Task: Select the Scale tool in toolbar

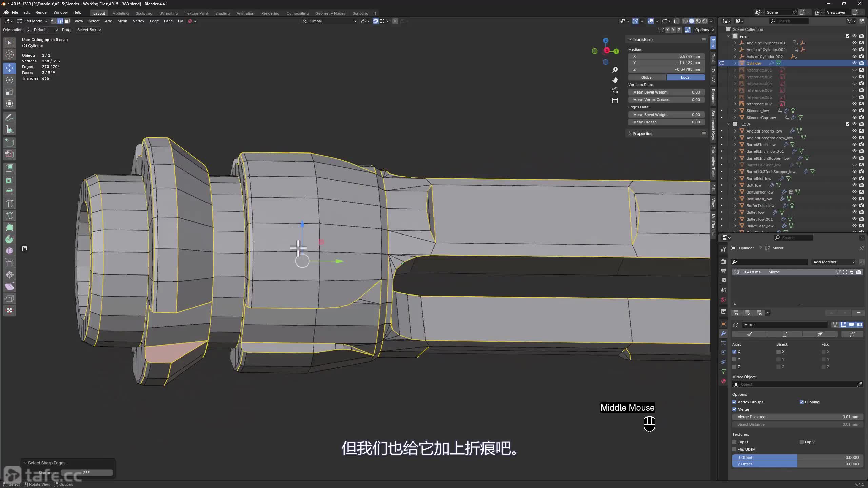Action: coord(9,92)
